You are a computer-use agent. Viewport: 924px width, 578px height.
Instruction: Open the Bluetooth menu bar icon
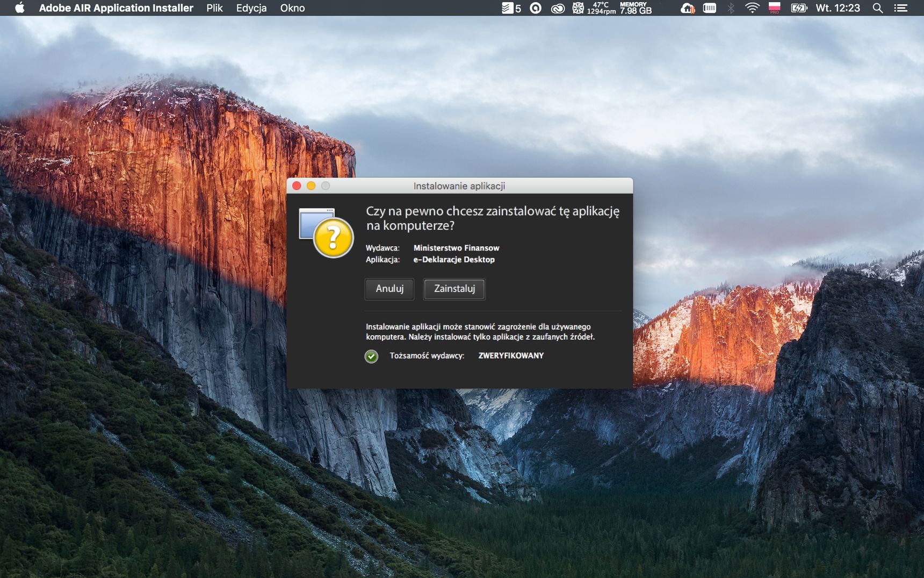pyautogui.click(x=731, y=8)
